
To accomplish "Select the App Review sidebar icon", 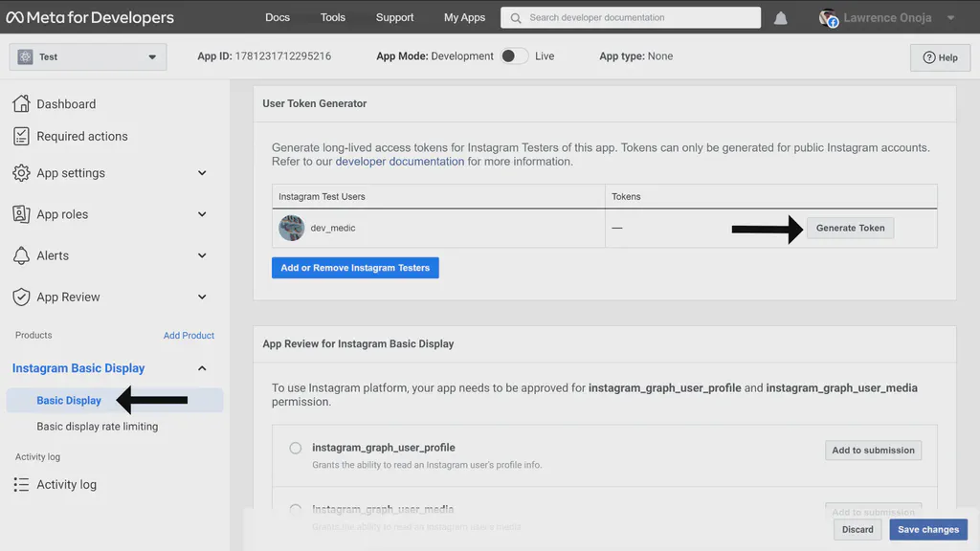I will point(21,297).
